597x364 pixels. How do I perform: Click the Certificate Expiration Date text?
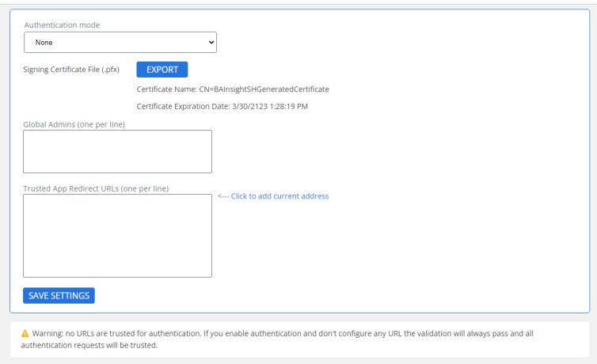222,106
